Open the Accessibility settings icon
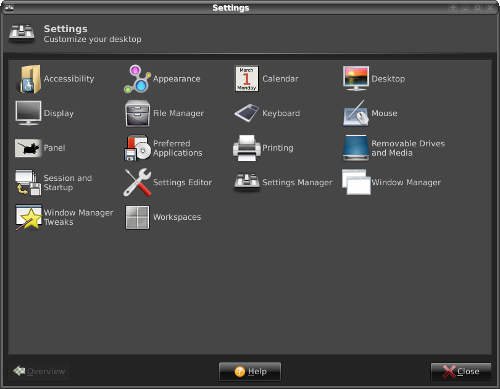 point(28,79)
